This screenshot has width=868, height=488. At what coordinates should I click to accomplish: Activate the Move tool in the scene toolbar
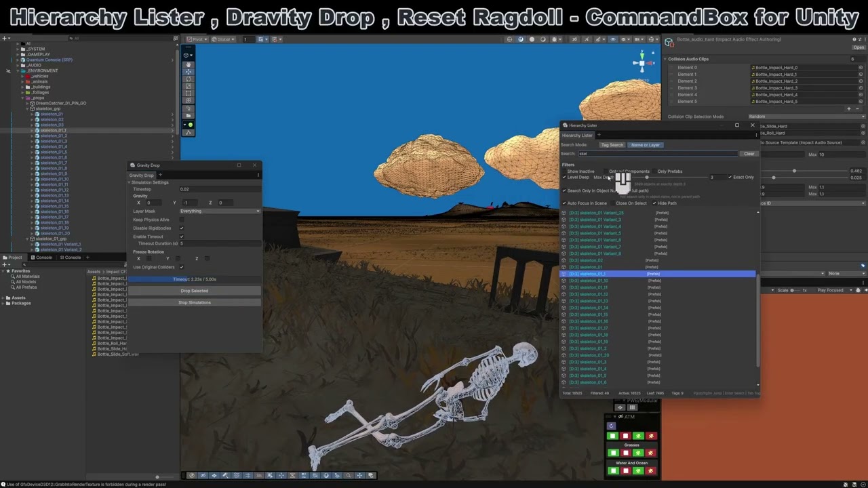[189, 71]
